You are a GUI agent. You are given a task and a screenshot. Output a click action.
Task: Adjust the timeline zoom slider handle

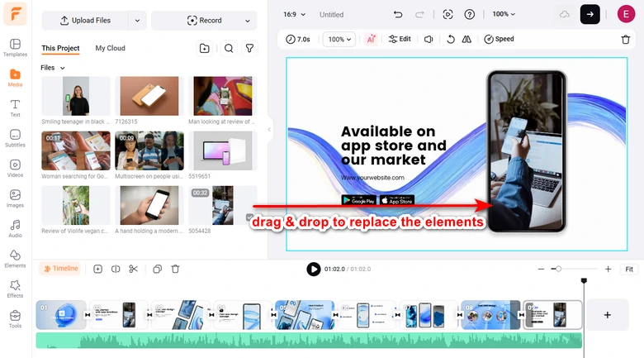tap(558, 269)
